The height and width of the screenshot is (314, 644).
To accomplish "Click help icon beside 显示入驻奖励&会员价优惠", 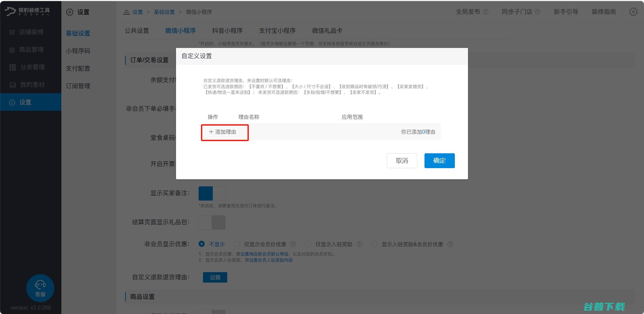I will pyautogui.click(x=450, y=244).
